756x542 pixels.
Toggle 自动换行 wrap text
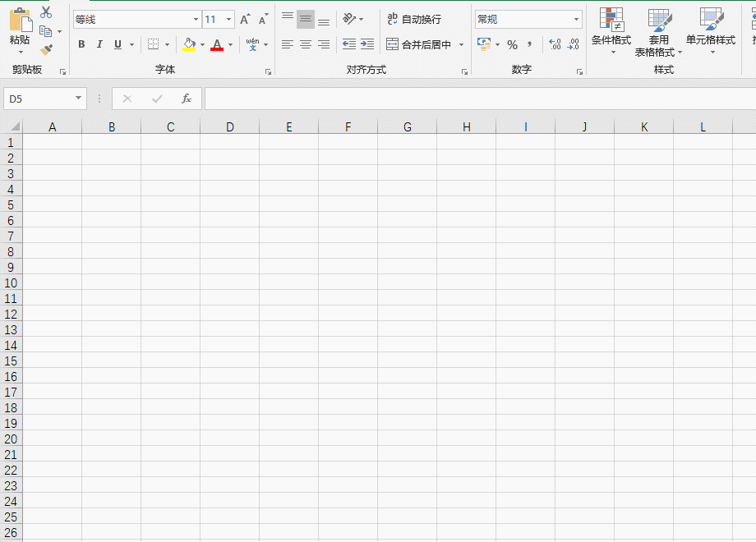click(414, 19)
